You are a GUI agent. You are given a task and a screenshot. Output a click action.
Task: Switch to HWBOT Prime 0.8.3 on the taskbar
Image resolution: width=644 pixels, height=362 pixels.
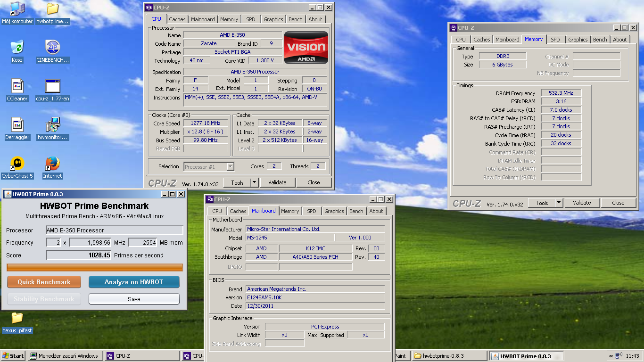point(526,356)
